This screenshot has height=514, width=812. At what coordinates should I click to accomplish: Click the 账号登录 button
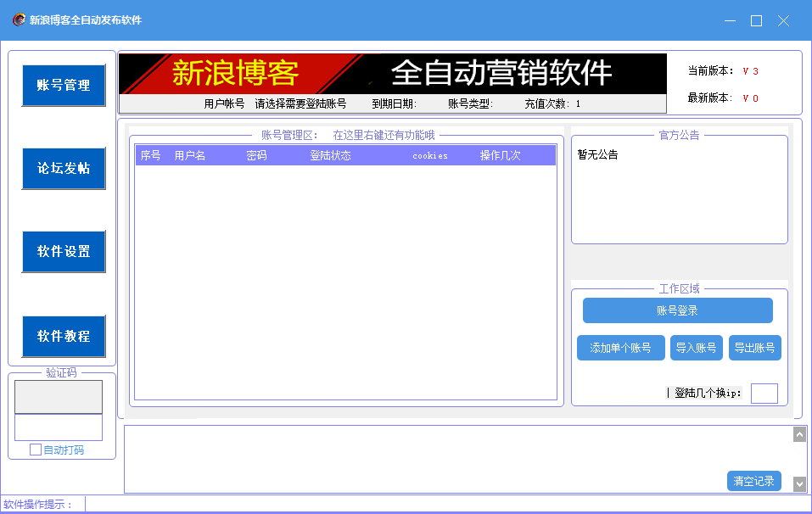pyautogui.click(x=677, y=310)
